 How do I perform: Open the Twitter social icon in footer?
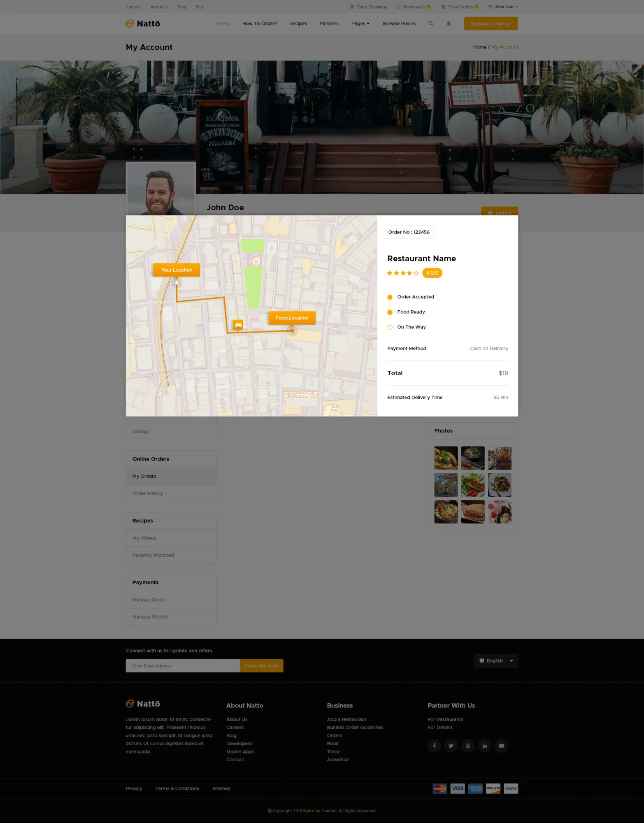[x=451, y=746]
